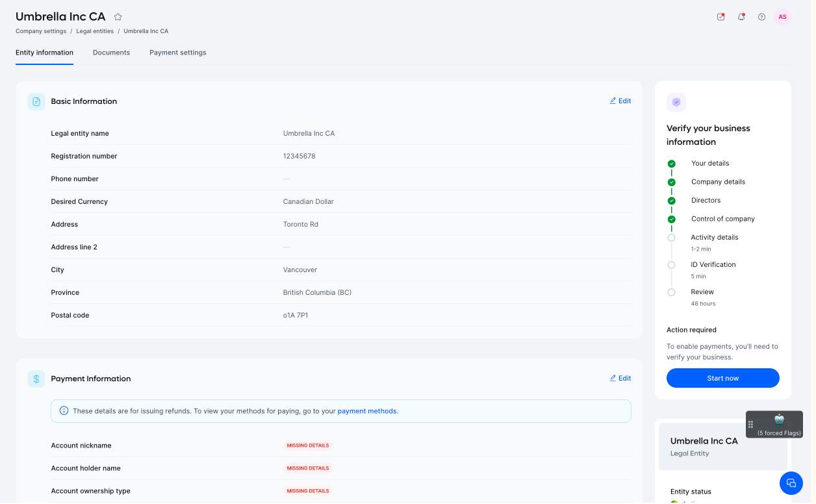Click the share icon with red dot
This screenshot has height=504, width=816.
(720, 17)
